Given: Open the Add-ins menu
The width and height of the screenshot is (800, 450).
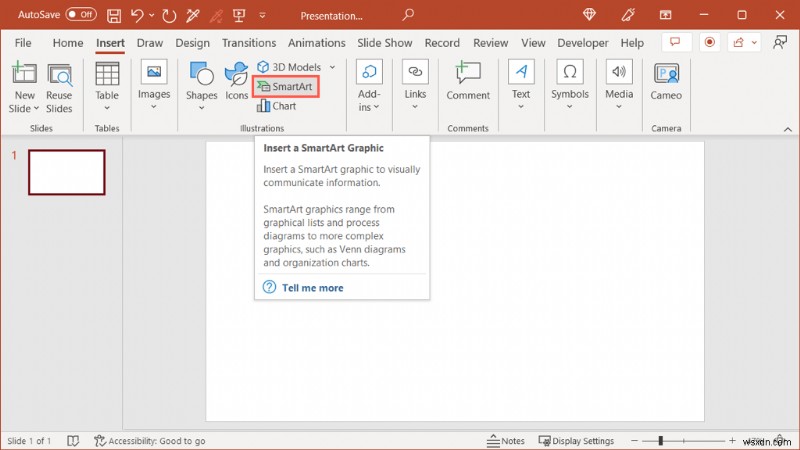Looking at the screenshot, I should pos(369,86).
